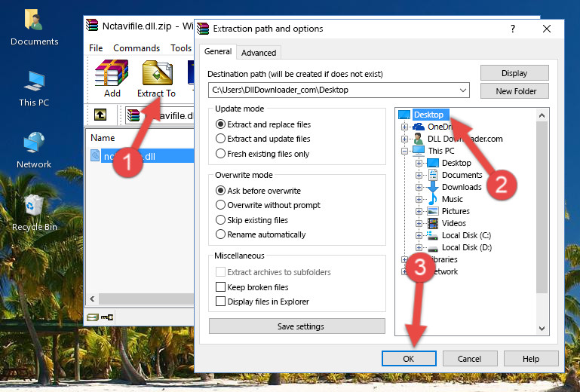Image resolution: width=580 pixels, height=392 pixels.
Task: Click Save settings button
Action: [x=296, y=326]
